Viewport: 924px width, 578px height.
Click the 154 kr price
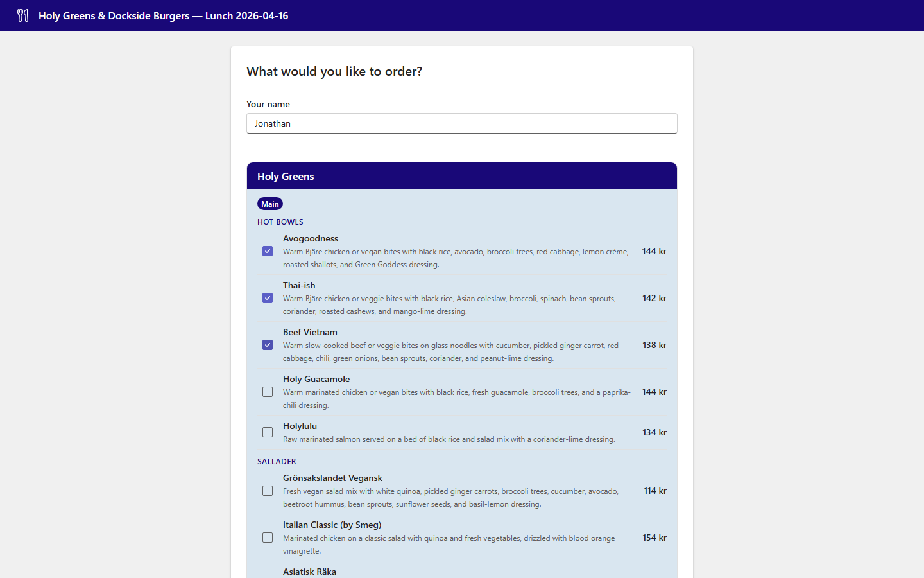(x=654, y=538)
